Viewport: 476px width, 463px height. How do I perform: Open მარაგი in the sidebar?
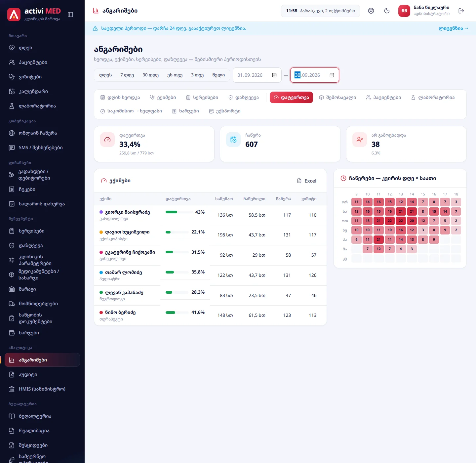(42, 289)
